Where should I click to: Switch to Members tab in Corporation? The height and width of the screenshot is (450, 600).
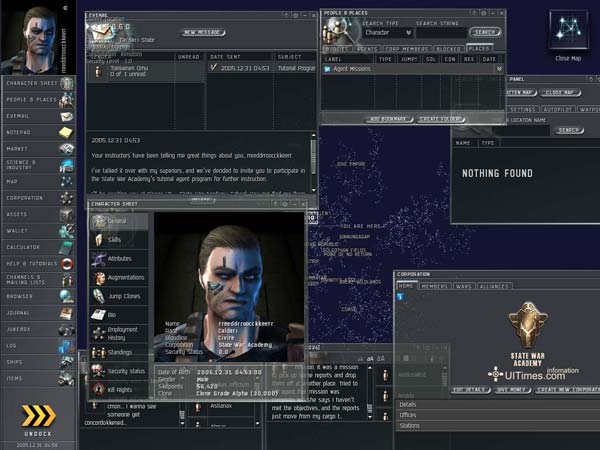tap(435, 286)
